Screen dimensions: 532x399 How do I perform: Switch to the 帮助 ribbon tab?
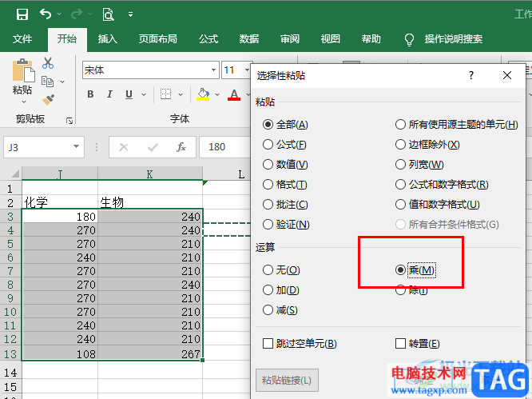tap(371, 39)
